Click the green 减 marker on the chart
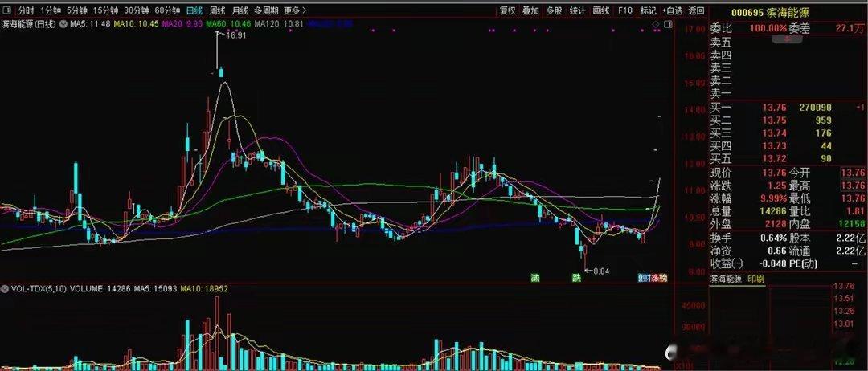 tap(534, 278)
